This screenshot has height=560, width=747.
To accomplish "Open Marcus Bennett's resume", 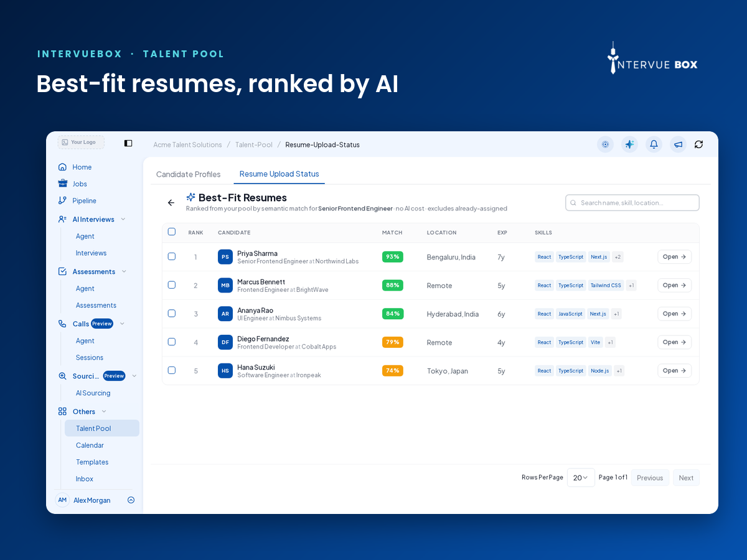I will [674, 286].
